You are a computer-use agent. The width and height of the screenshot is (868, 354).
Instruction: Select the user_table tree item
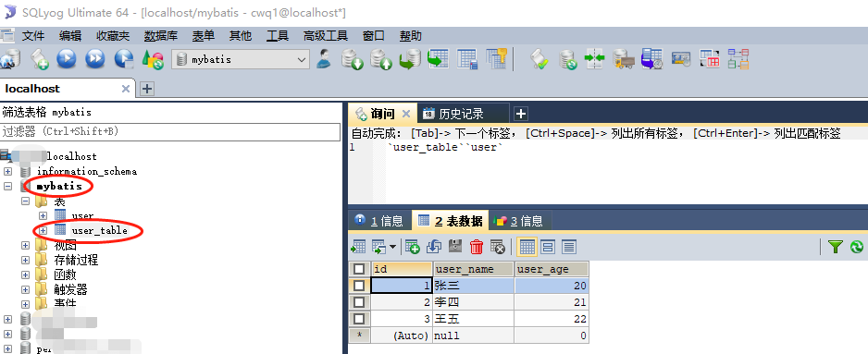click(100, 230)
